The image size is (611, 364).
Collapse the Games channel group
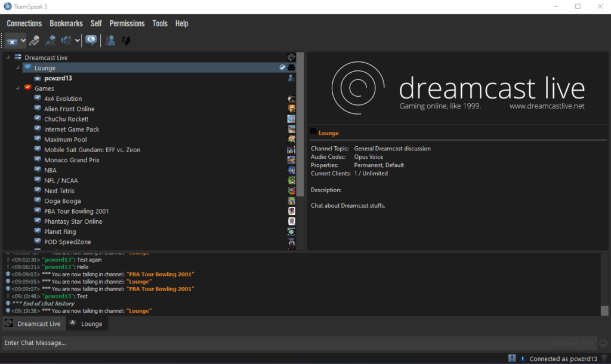(17, 88)
